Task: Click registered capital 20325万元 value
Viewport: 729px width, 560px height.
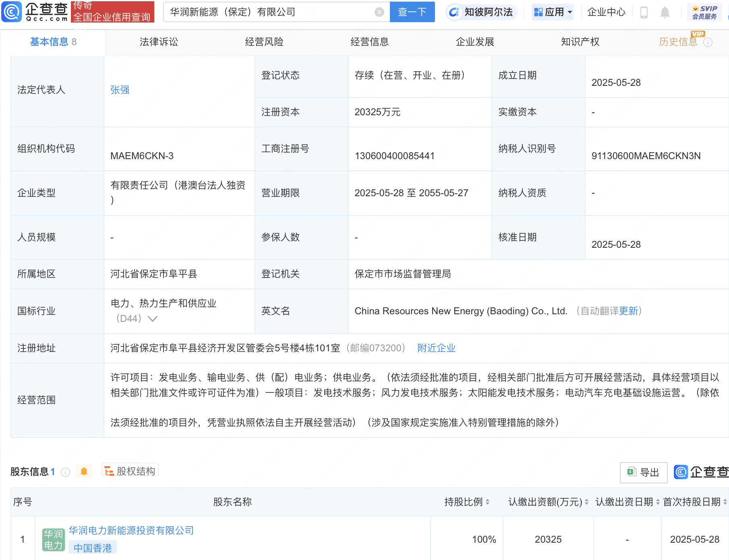Action: (377, 112)
